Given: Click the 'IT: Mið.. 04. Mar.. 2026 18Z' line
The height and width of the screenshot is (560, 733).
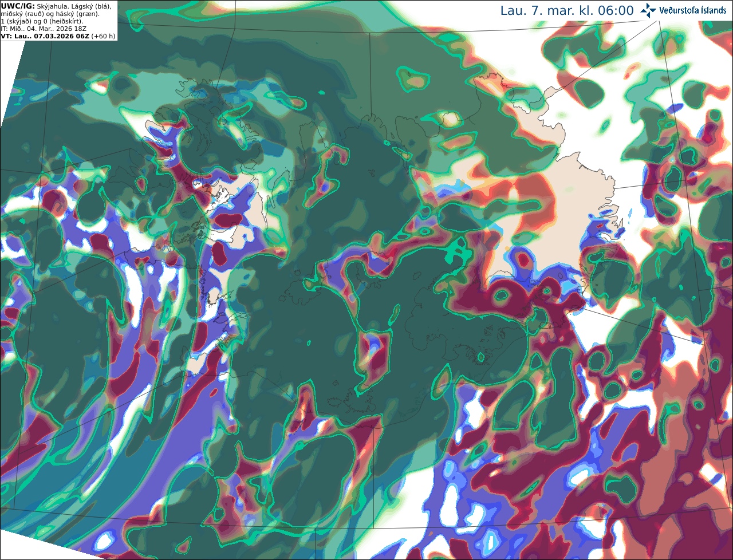Looking at the screenshot, I should click(44, 29).
